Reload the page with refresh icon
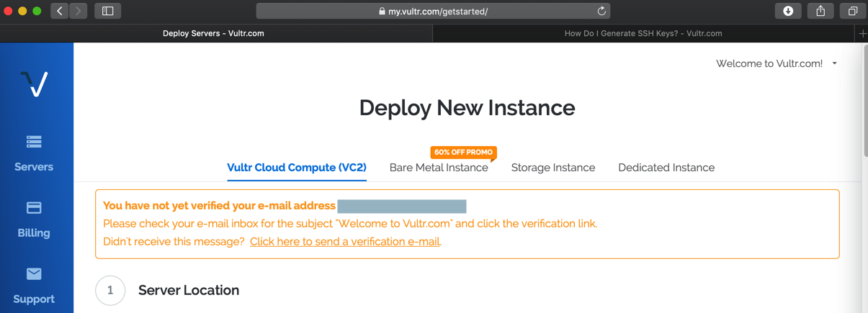The image size is (868, 313). [x=601, y=11]
